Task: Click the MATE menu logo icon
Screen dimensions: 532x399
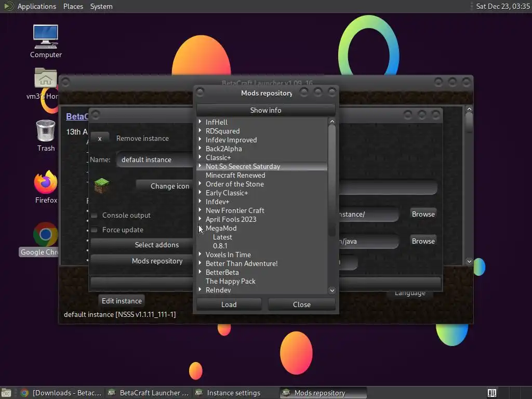Action: point(8,6)
